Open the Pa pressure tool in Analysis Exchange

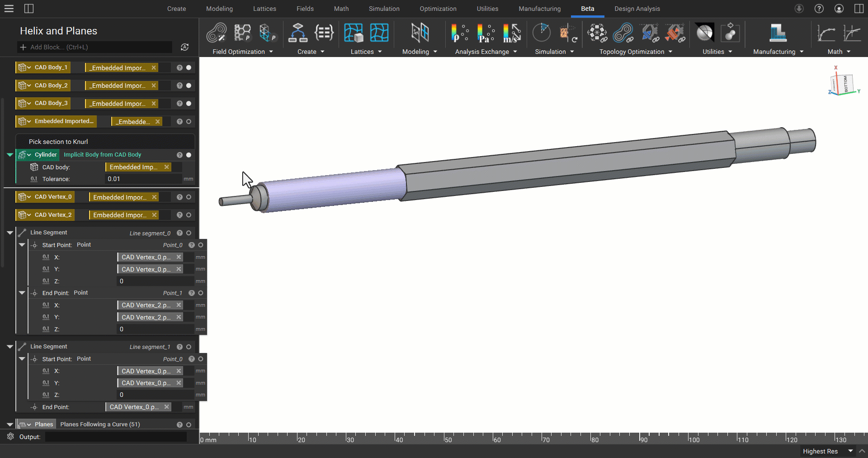(x=486, y=33)
